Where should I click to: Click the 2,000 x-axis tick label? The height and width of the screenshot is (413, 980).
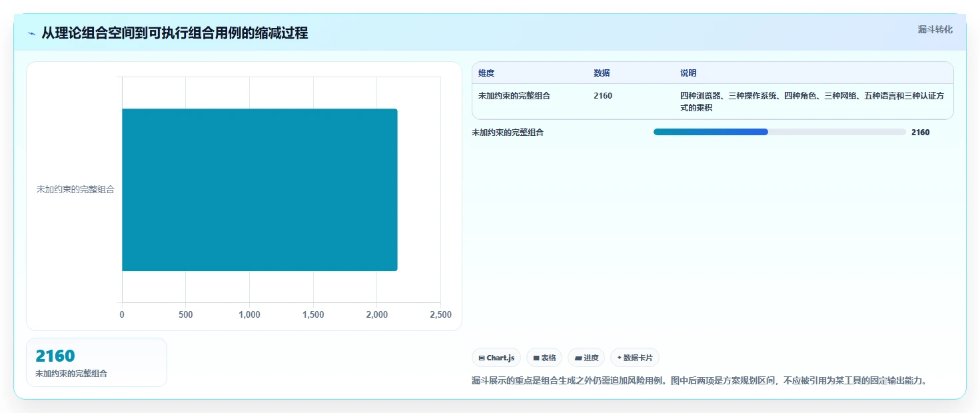pos(376,315)
